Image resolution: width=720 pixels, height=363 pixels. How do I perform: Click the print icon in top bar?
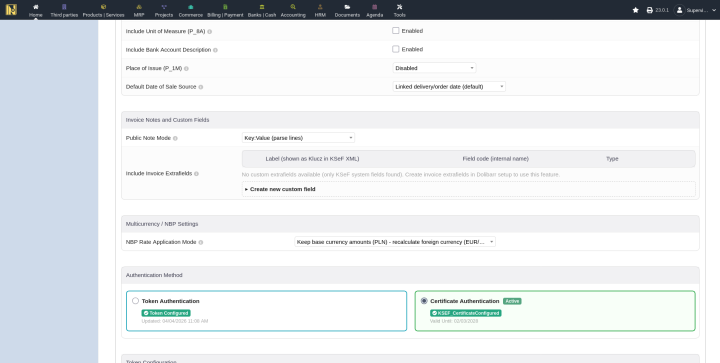[x=650, y=10]
